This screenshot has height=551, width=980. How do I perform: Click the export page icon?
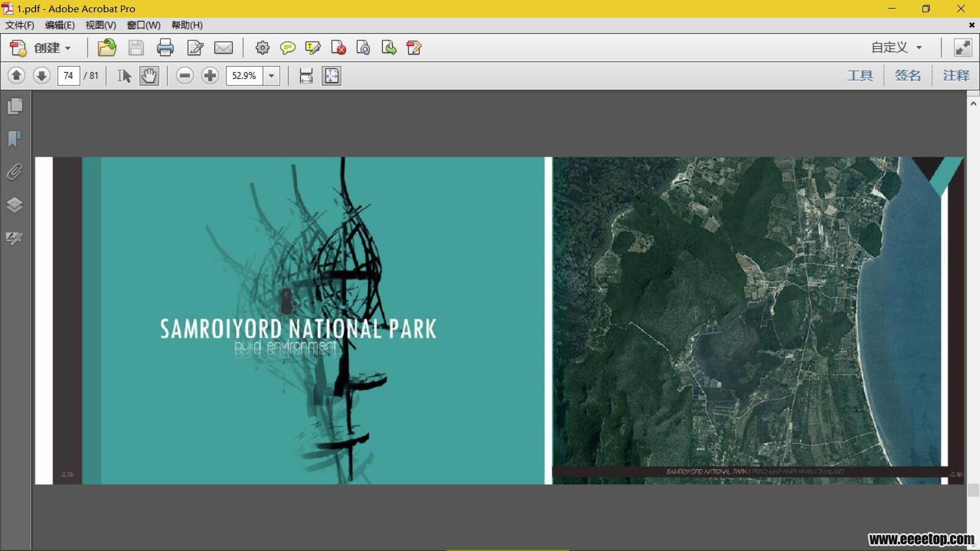pos(388,48)
